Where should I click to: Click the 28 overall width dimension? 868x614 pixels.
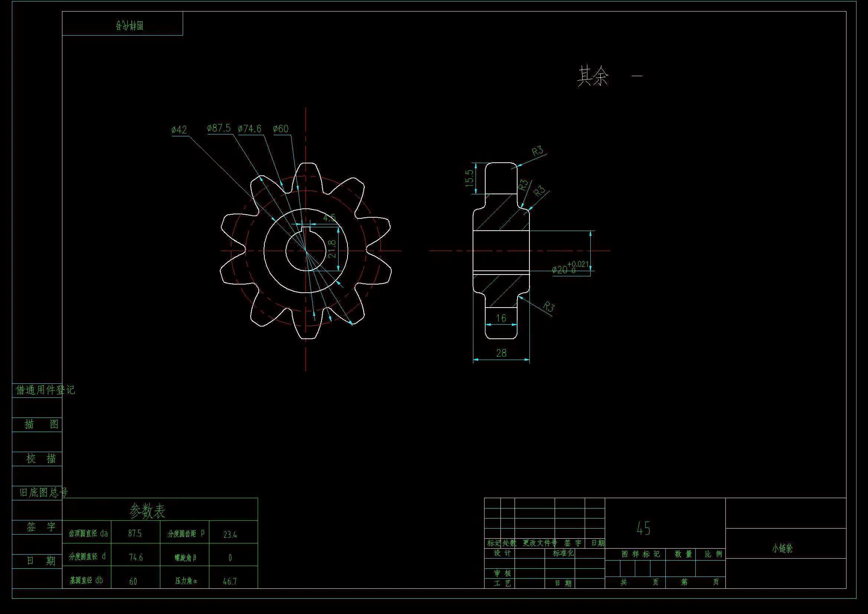click(x=501, y=353)
